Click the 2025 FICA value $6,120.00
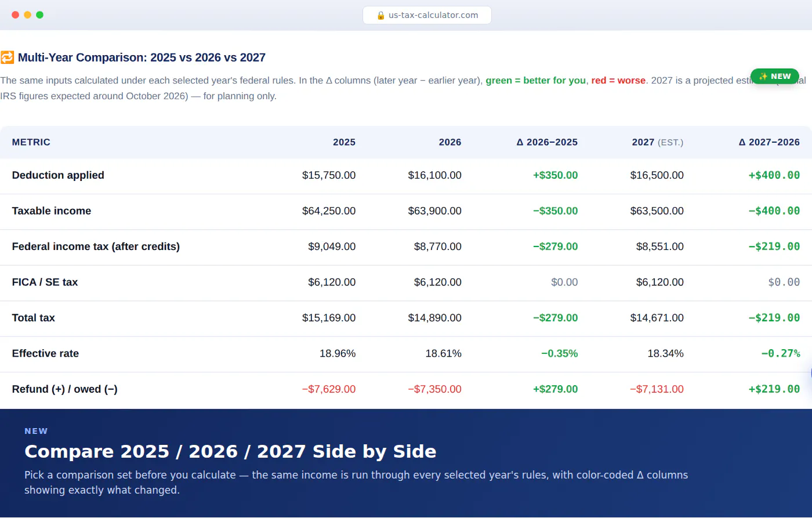This screenshot has height=518, width=812. tap(332, 282)
